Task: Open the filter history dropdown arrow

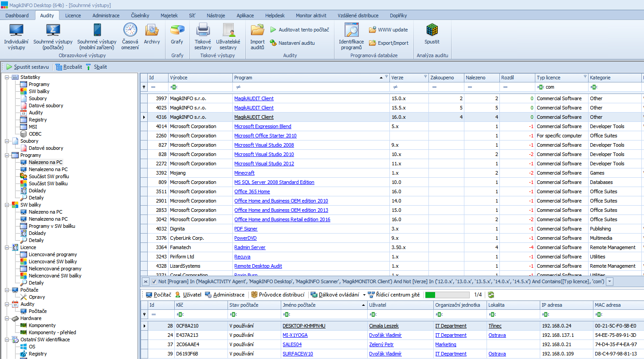Action: [x=610, y=281]
